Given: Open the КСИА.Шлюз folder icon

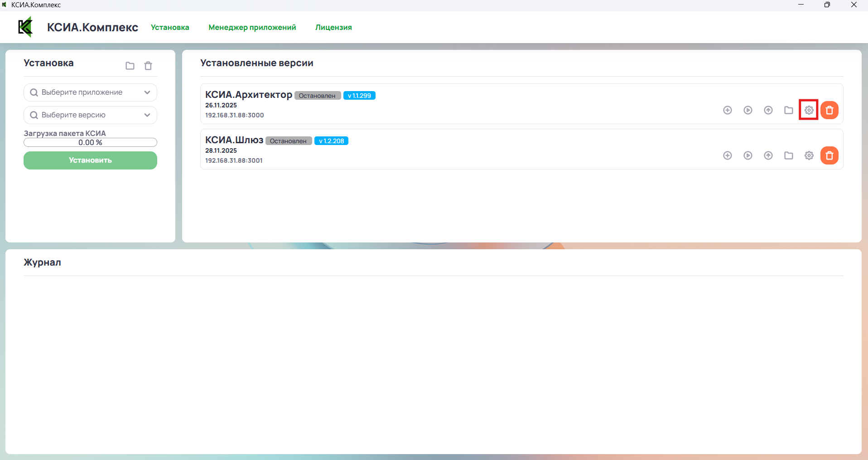Looking at the screenshot, I should 789,155.
